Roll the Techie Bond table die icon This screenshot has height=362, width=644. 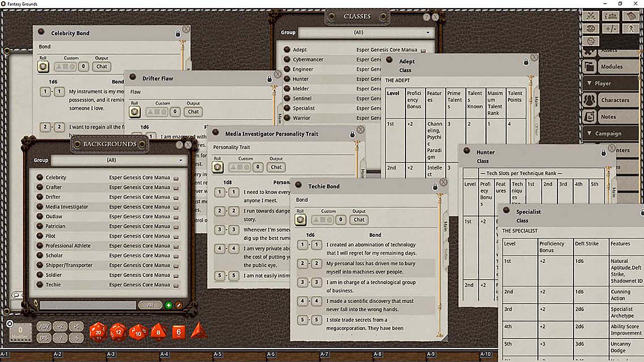tap(300, 220)
